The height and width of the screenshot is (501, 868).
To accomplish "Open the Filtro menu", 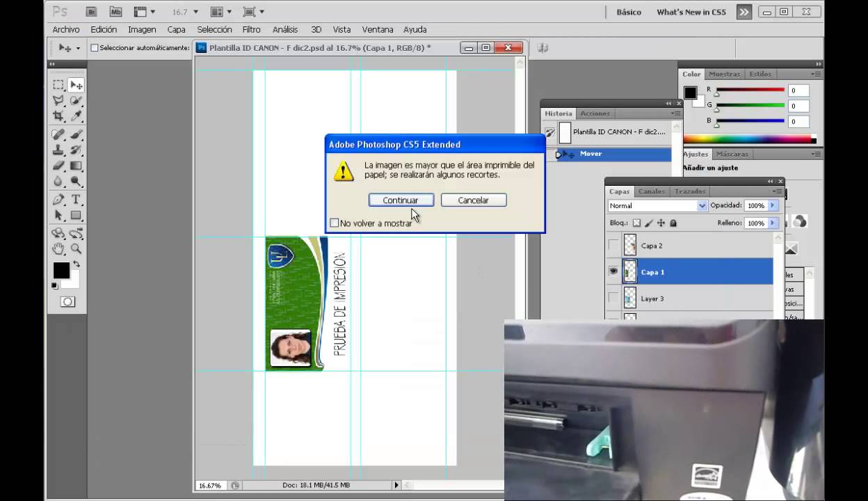I will pyautogui.click(x=251, y=30).
